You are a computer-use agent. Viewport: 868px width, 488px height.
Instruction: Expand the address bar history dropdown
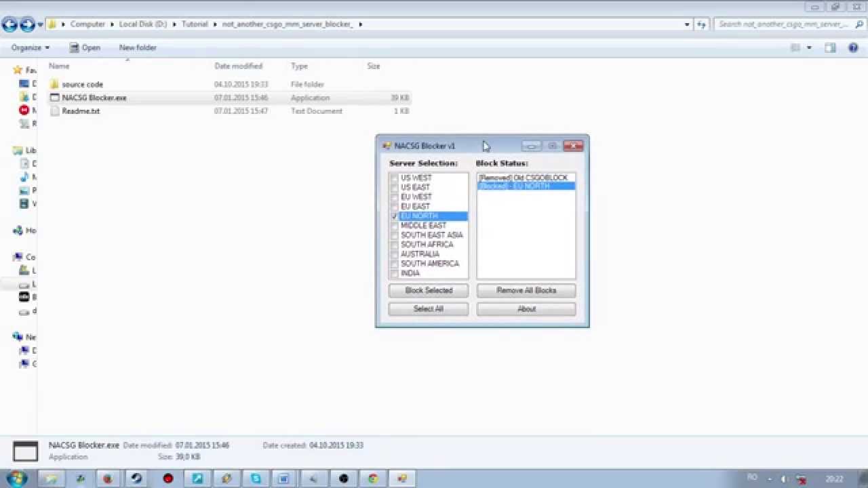pos(687,24)
